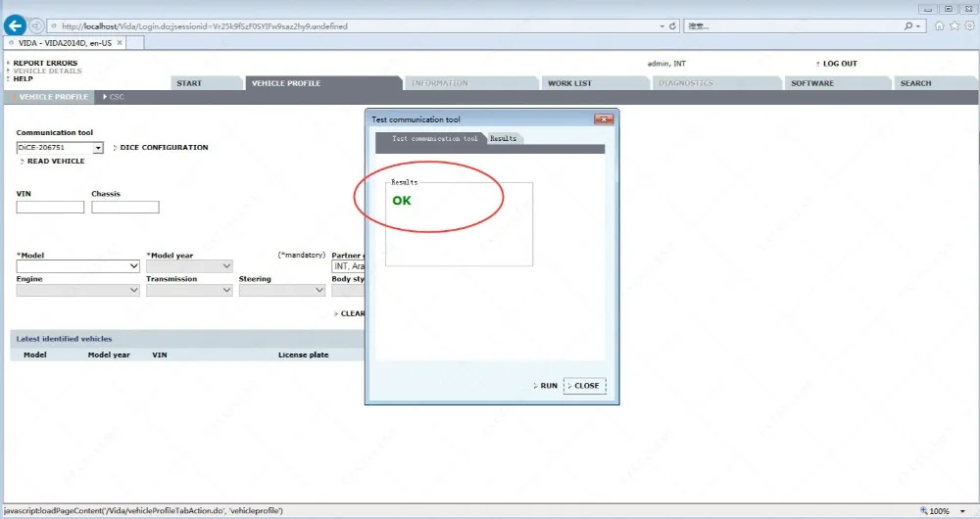Open VEHICLE DETAILS link
The image size is (980, 519).
click(x=47, y=71)
